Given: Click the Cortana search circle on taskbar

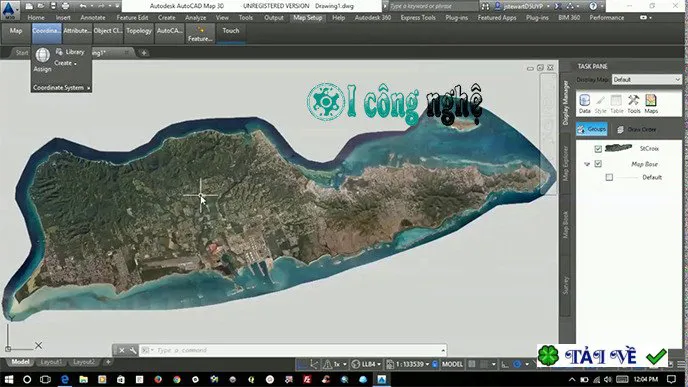Looking at the screenshot, I should [27, 380].
